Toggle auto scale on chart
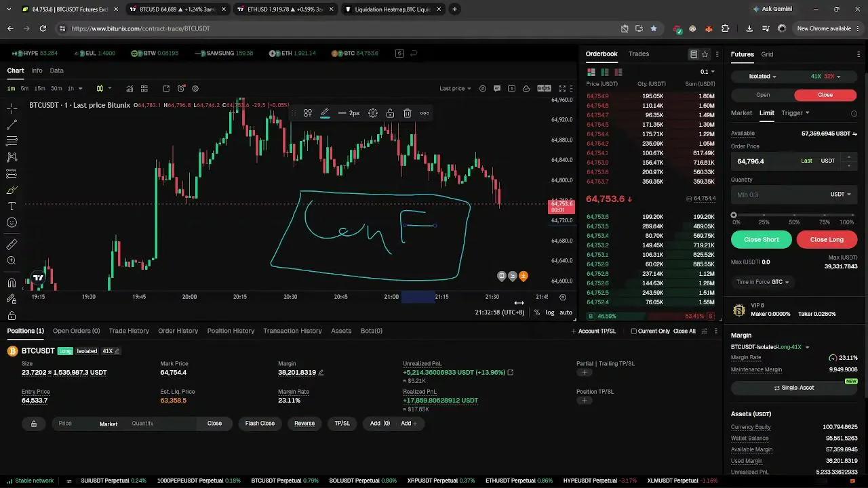 pos(566,312)
